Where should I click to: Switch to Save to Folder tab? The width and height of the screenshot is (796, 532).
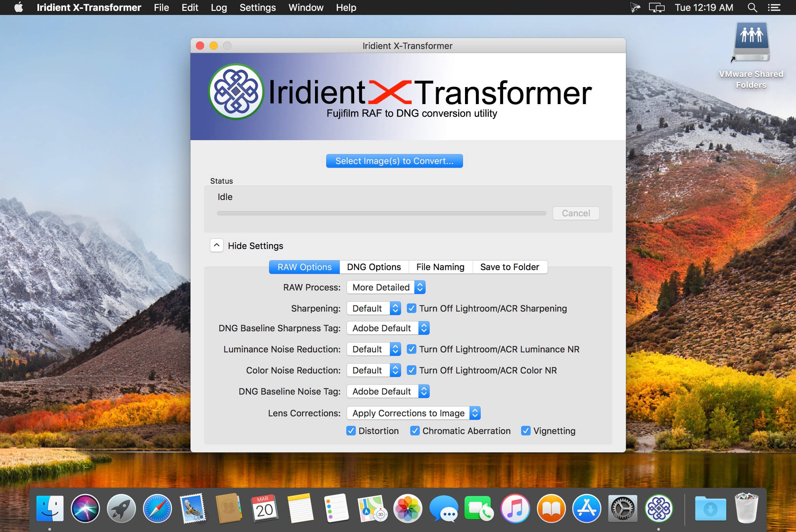(x=510, y=267)
